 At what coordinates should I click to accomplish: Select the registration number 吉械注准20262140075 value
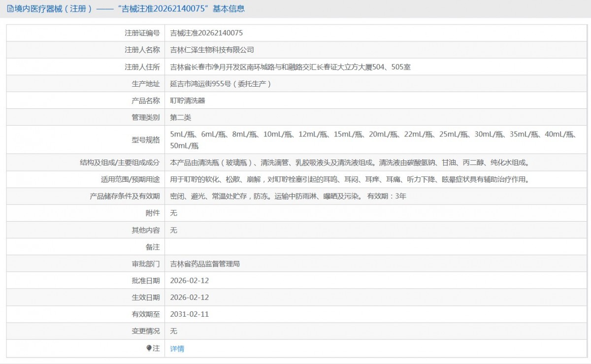[206, 33]
